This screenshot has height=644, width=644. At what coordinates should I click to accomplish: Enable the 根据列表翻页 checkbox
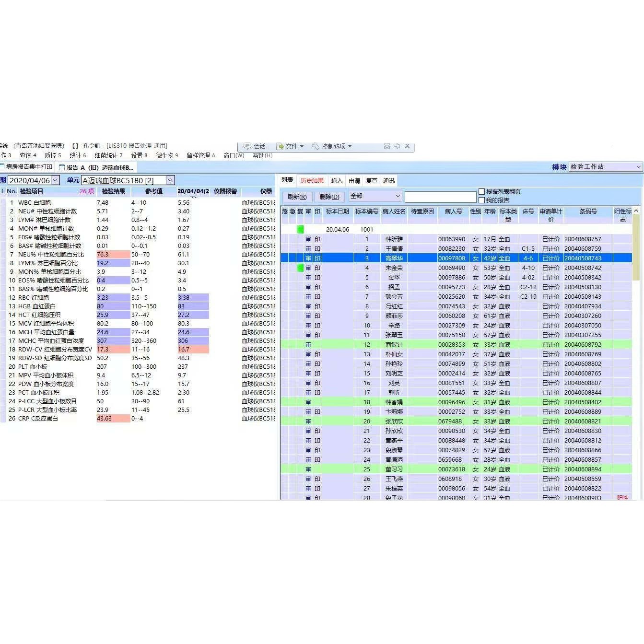point(481,191)
